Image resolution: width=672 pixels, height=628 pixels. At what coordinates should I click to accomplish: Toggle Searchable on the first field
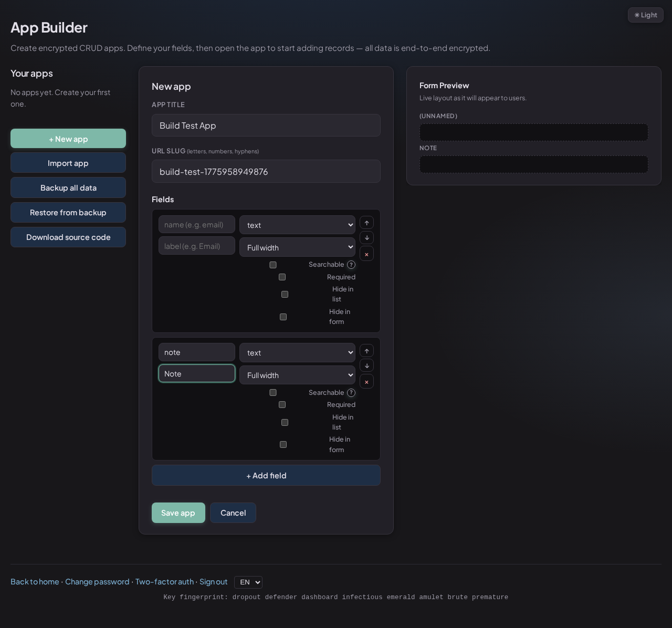[x=273, y=265]
